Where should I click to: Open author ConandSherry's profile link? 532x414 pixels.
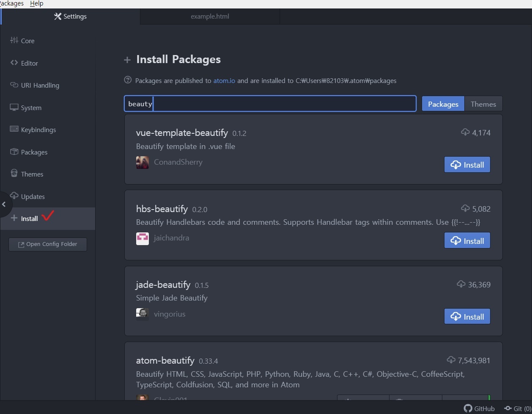pos(178,162)
